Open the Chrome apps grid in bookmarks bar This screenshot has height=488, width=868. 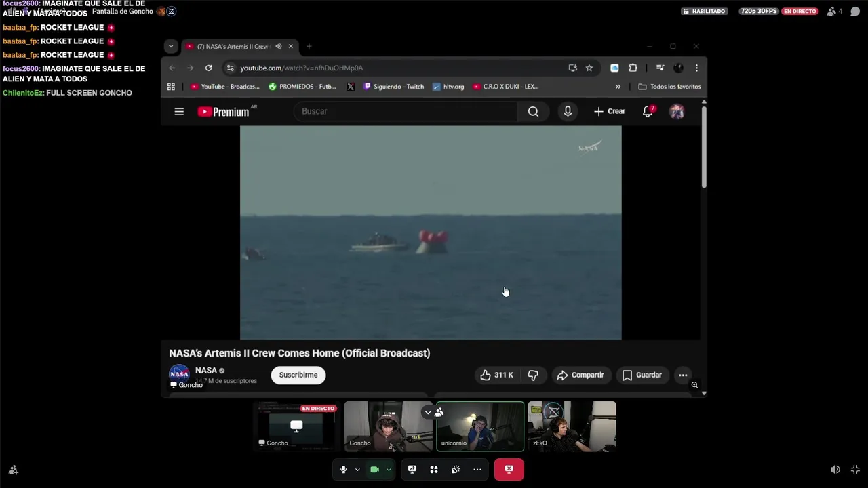click(x=171, y=87)
